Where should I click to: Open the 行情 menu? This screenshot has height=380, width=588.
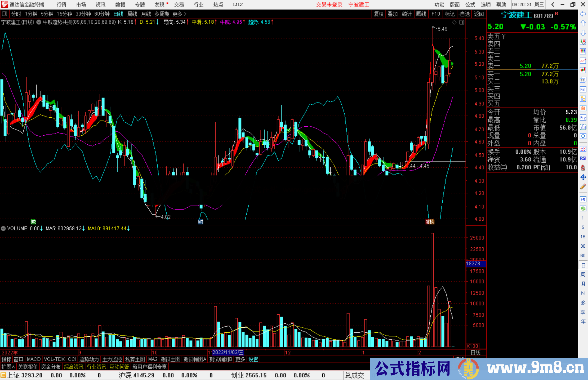(62, 5)
